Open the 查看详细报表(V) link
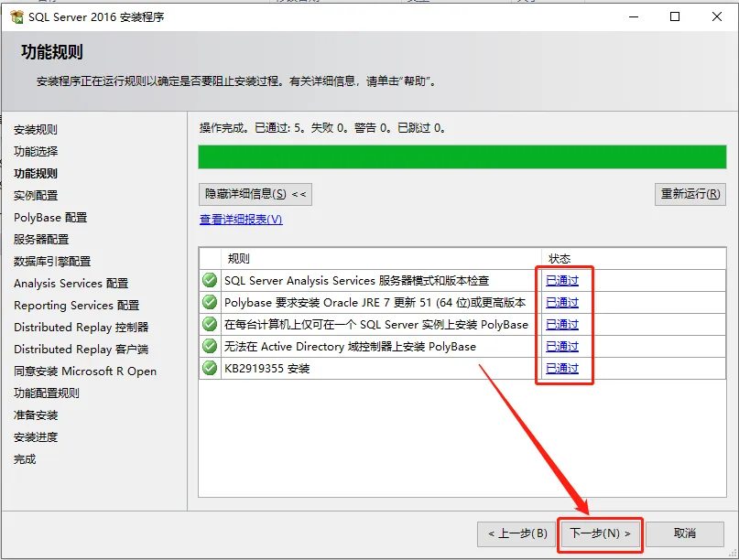Image resolution: width=739 pixels, height=560 pixels. pos(241,220)
